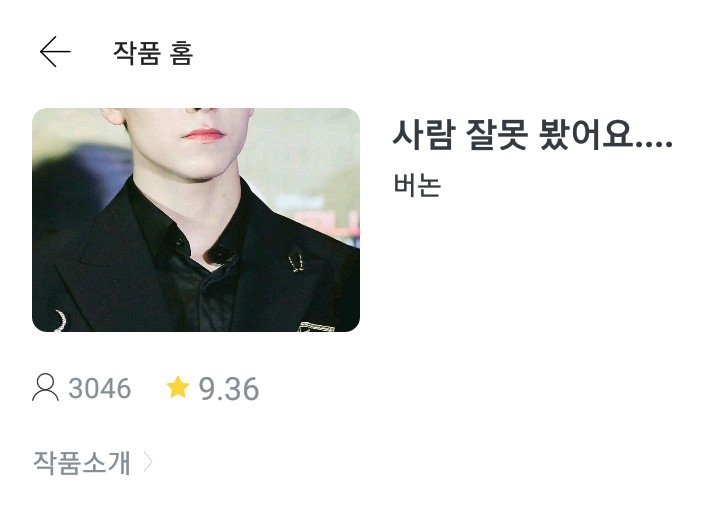The height and width of the screenshot is (529, 705).
Task: Tap the chevron beside 작품소개
Action: 147,462
